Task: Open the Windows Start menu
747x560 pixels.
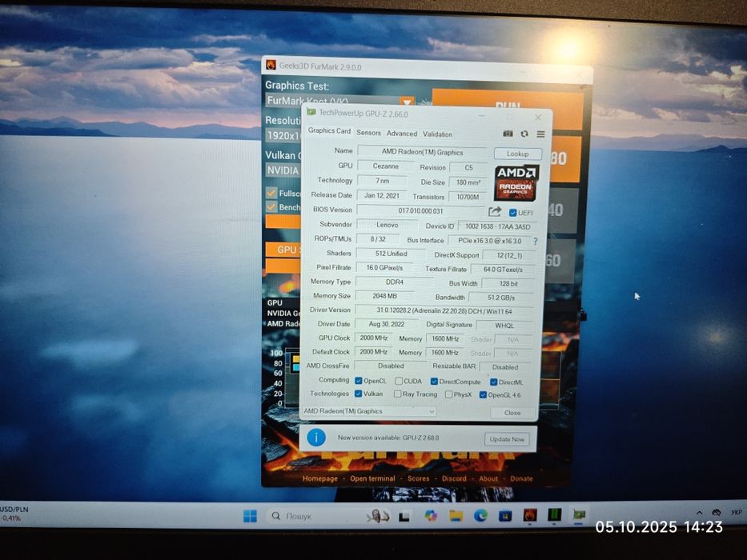Action: click(x=250, y=515)
